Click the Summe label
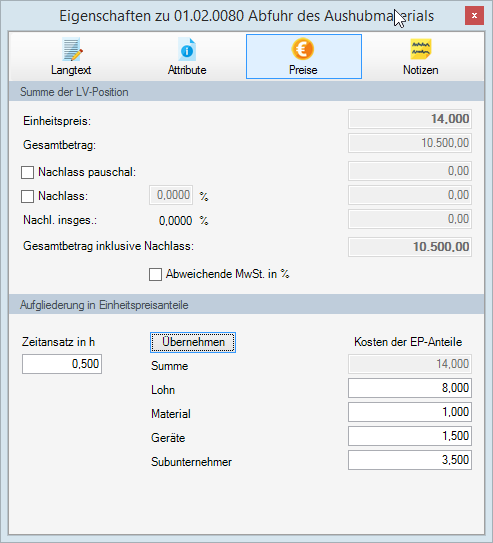This screenshot has width=493, height=543. coord(170,366)
